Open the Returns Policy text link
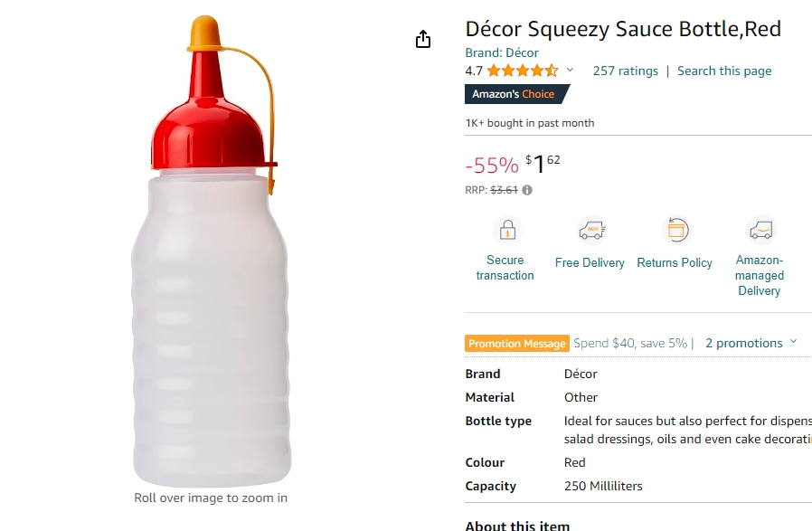Screen dimensions: 812x531 click(x=675, y=262)
